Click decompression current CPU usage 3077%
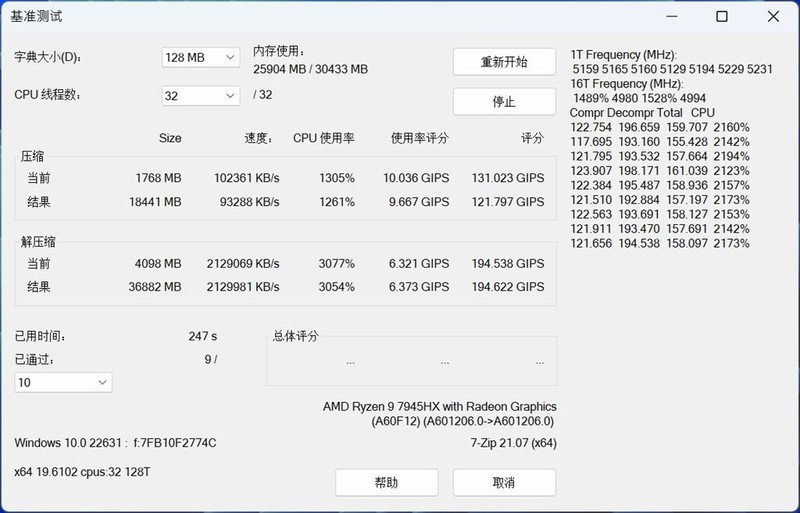Screen dimensions: 800x513 pos(337,263)
